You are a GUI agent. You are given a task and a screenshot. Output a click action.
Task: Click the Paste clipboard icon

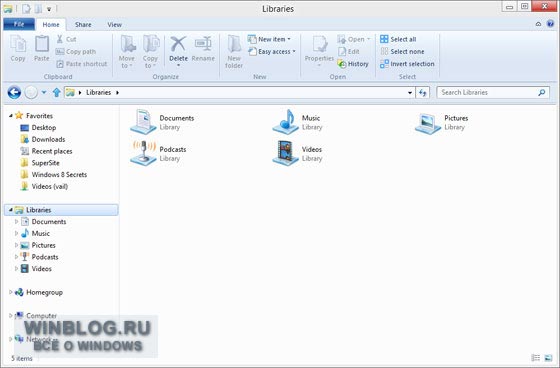coord(42,49)
